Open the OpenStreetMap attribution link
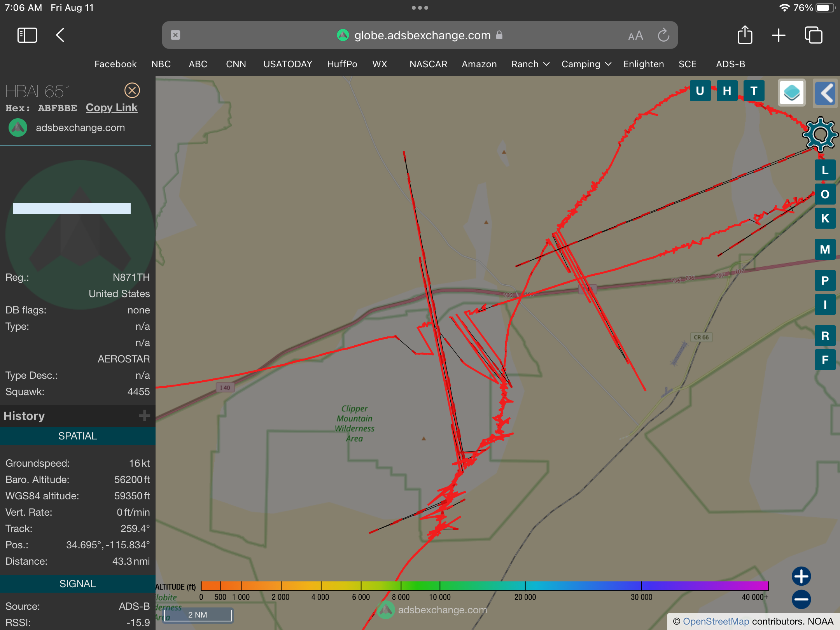The image size is (840, 630). [x=716, y=621]
